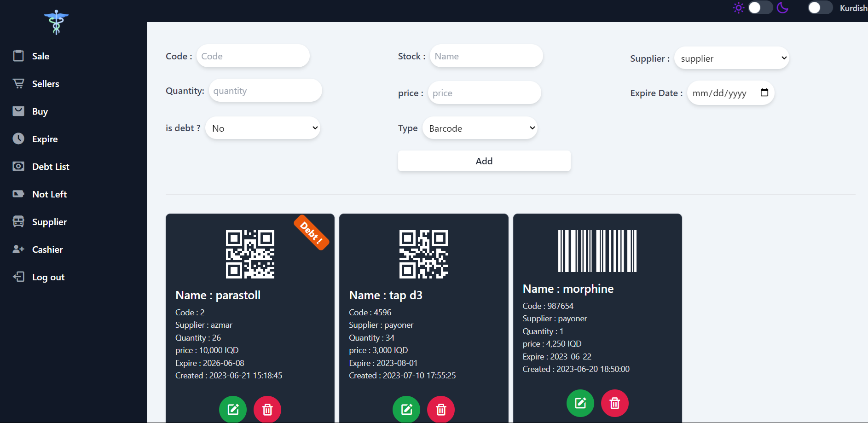Screen dimensions: 868x429
Task: Click the Cashier add-user icon
Action: tap(18, 249)
